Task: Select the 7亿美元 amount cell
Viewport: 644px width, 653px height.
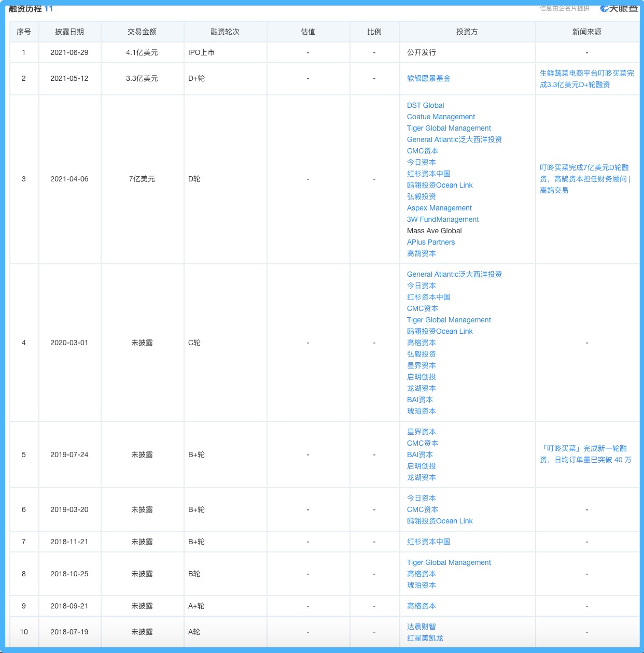Action: (142, 179)
